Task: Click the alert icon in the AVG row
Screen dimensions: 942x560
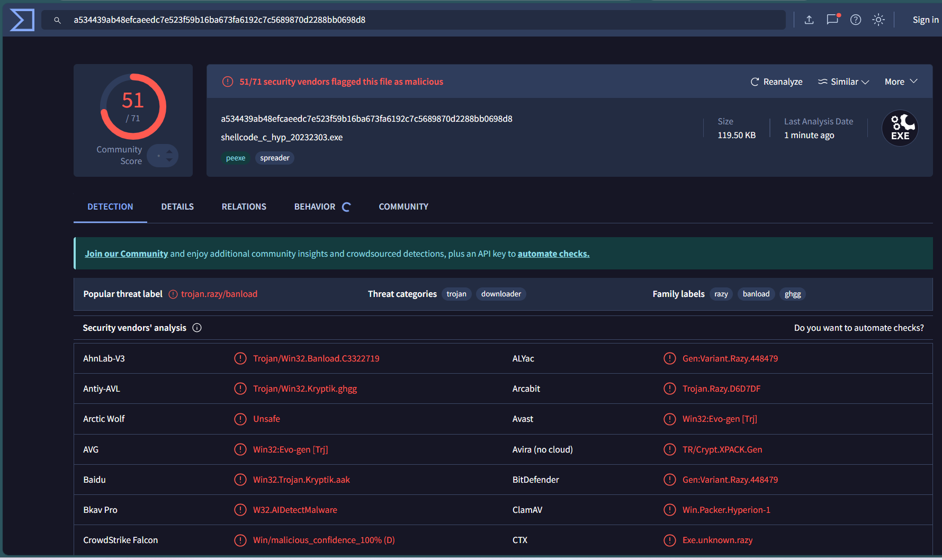Action: [240, 449]
